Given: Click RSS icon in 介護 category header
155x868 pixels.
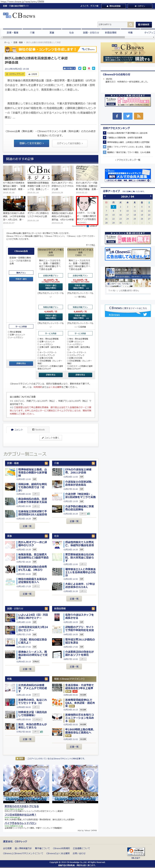Looking at the screenshot, I should click(93, 463).
